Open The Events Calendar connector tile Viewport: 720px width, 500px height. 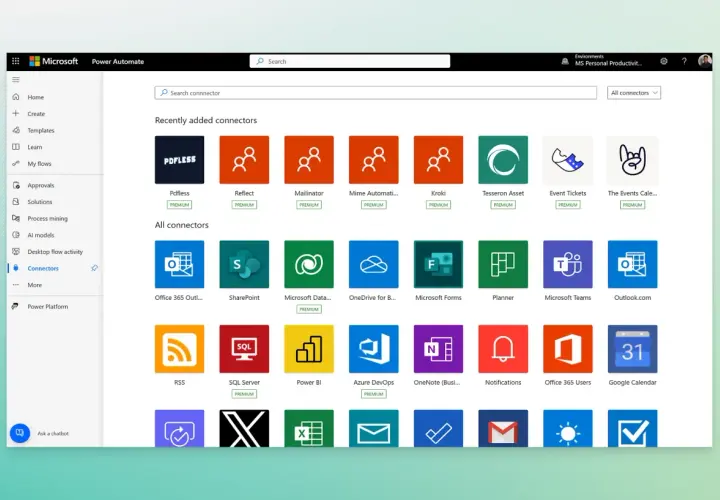point(633,160)
